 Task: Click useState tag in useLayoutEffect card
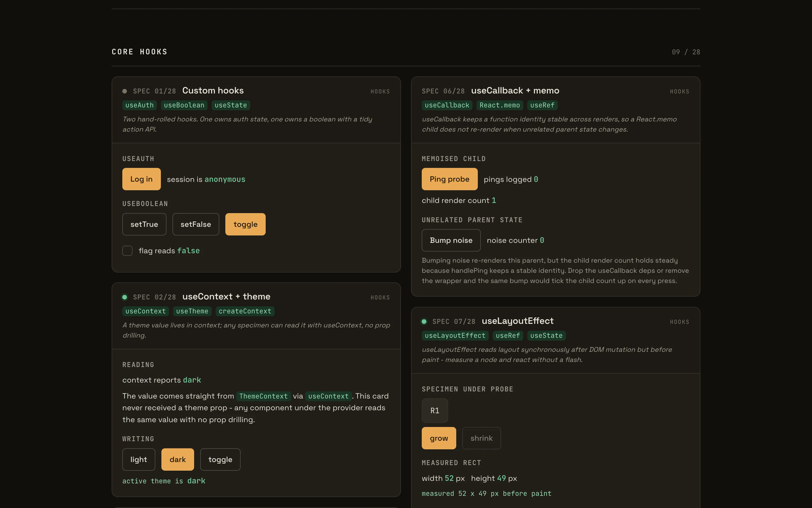point(546,336)
